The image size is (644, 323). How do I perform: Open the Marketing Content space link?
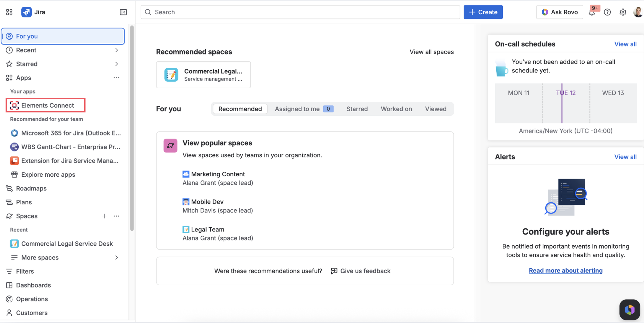[x=218, y=174]
